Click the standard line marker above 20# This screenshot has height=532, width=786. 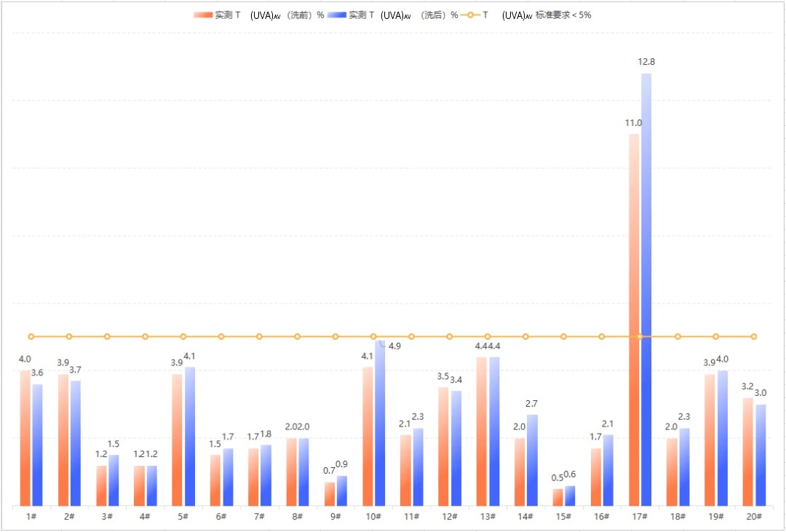tap(753, 336)
